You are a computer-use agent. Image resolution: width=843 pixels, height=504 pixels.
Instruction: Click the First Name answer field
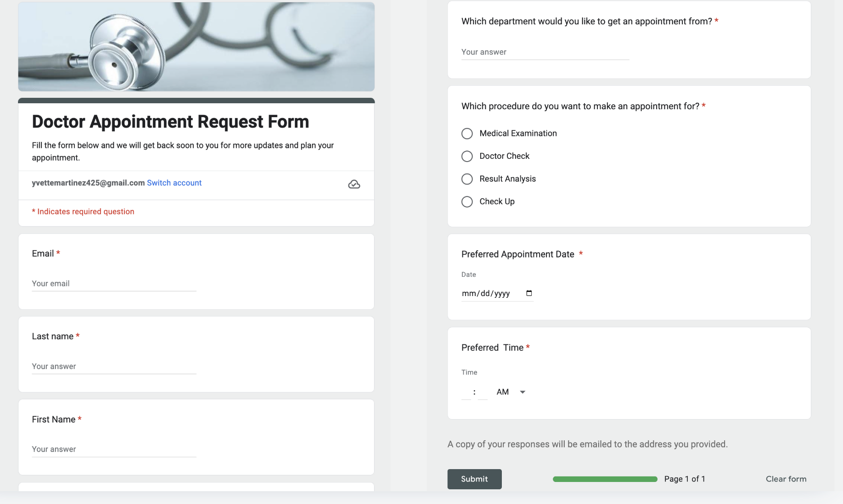114,449
